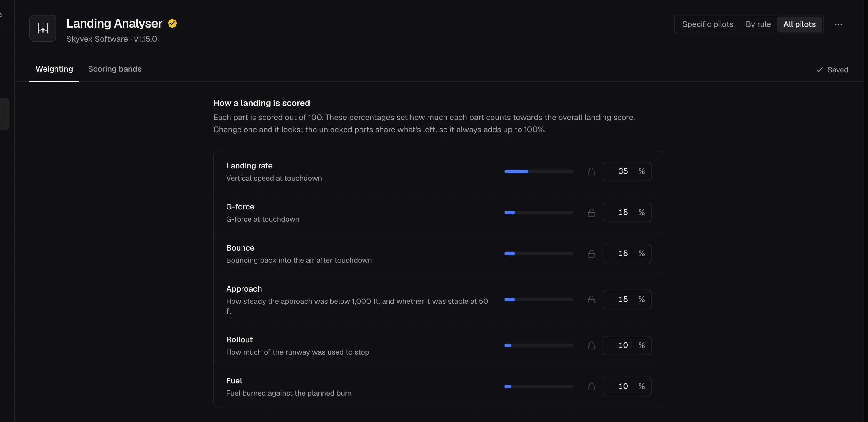This screenshot has height=422, width=868.
Task: Switch to the Weighting tab
Action: (54, 69)
